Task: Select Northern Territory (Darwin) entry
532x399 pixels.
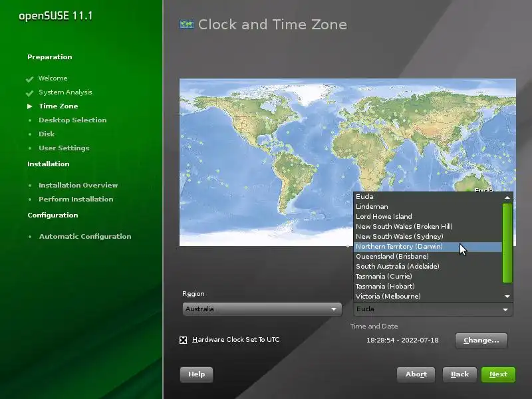Action: (x=428, y=247)
